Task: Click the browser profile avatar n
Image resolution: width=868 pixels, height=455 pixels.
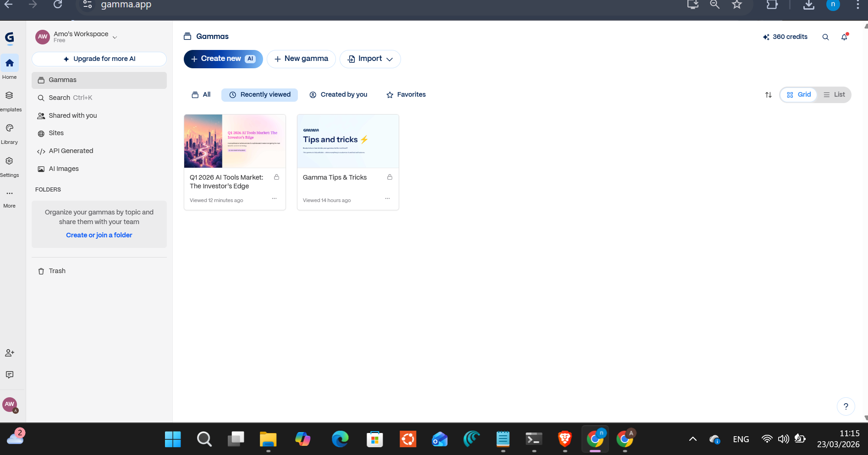Action: click(x=833, y=5)
